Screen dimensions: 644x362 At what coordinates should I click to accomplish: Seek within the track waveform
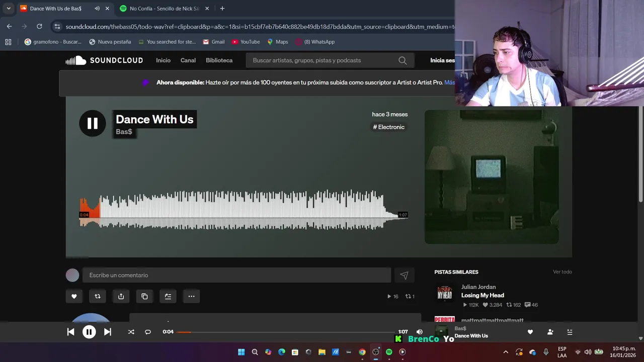point(244,210)
